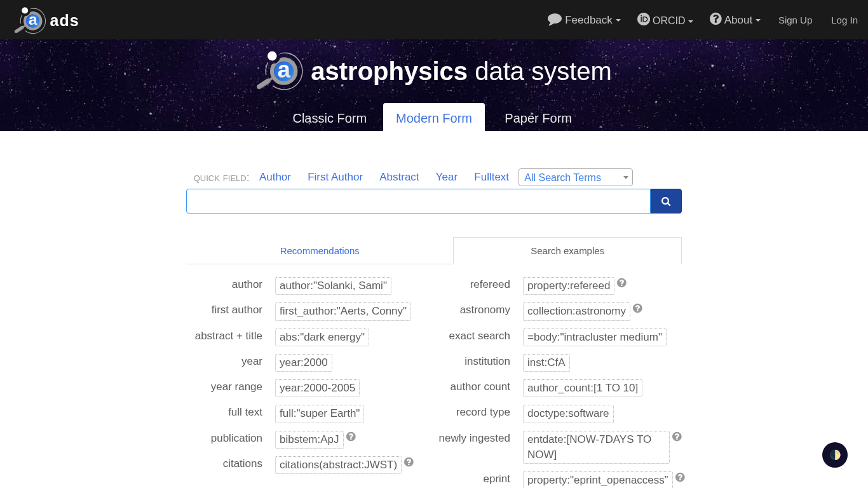
Task: Open the All Search Terms combo box
Action: pos(575,177)
